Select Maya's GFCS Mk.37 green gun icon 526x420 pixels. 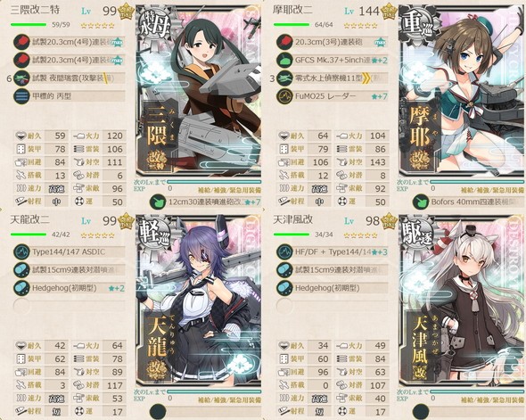[284, 60]
